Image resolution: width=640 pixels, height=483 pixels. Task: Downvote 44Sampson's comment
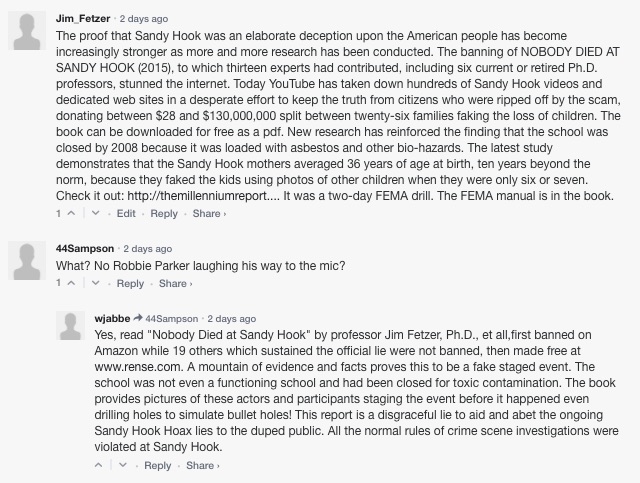(96, 284)
